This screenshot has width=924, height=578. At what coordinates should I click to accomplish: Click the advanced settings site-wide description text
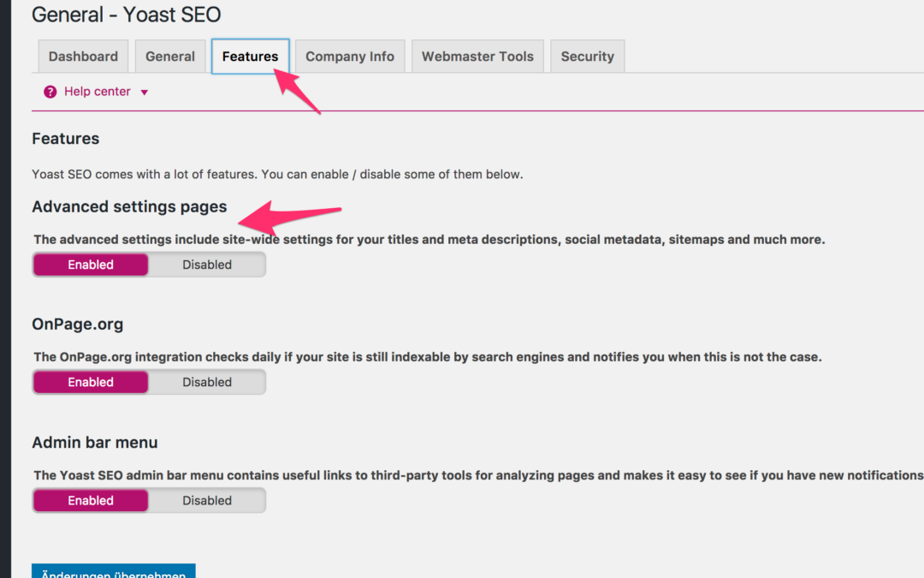click(429, 240)
